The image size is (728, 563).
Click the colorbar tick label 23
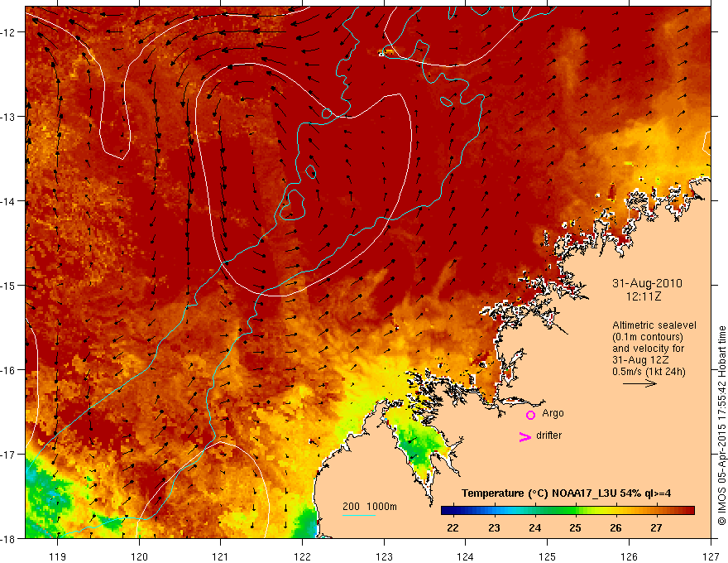click(x=494, y=527)
